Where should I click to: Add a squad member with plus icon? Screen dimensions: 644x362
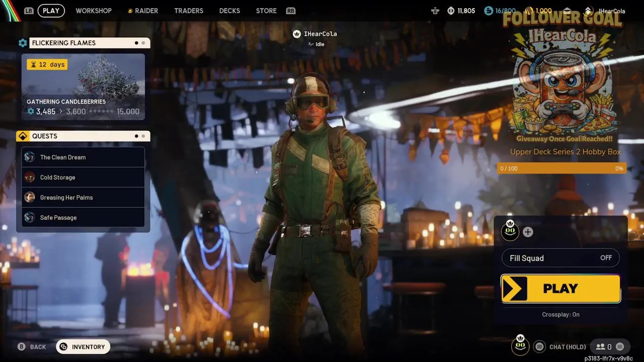point(528,232)
